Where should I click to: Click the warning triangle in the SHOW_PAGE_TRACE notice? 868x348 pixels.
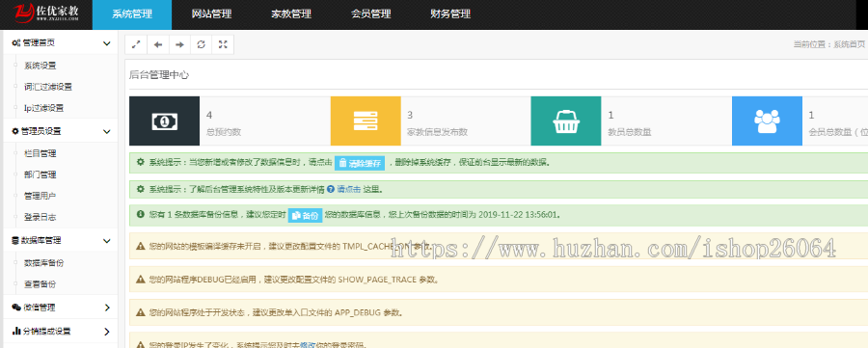pos(141,279)
